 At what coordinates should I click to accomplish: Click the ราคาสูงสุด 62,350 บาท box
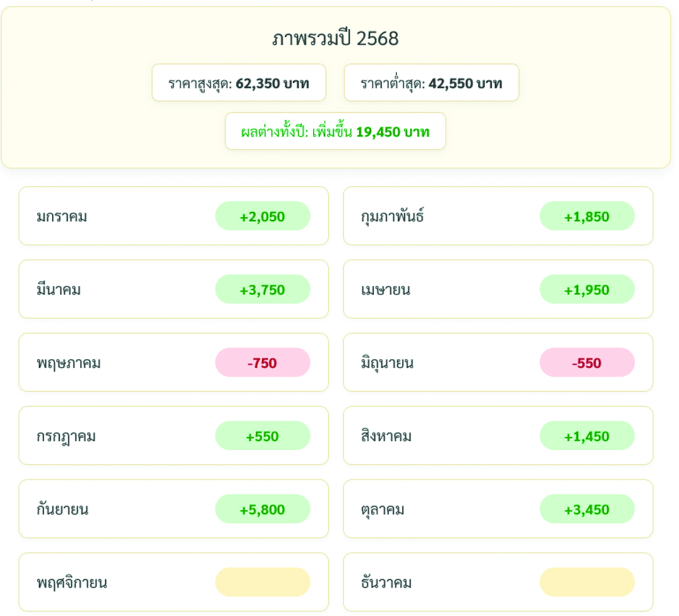239,83
